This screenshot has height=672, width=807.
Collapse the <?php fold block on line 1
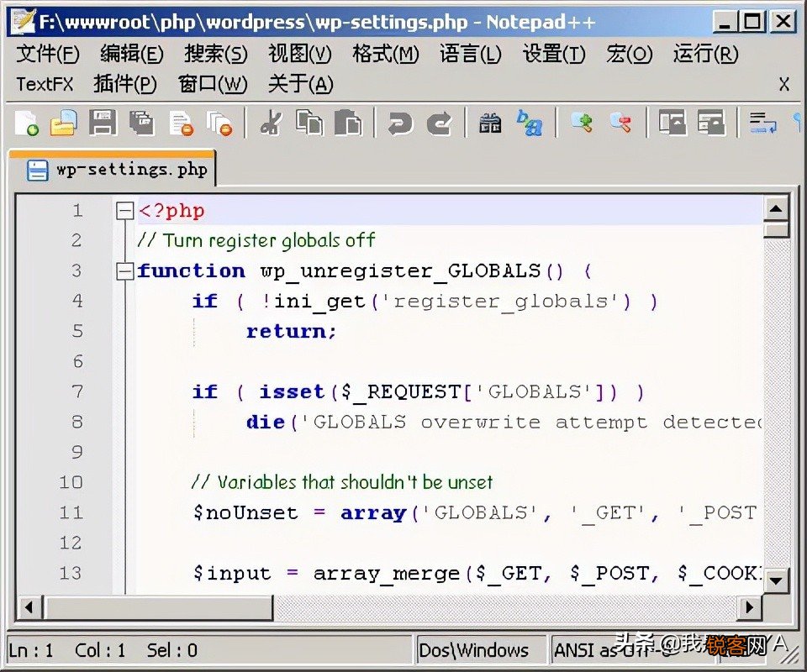[124, 211]
